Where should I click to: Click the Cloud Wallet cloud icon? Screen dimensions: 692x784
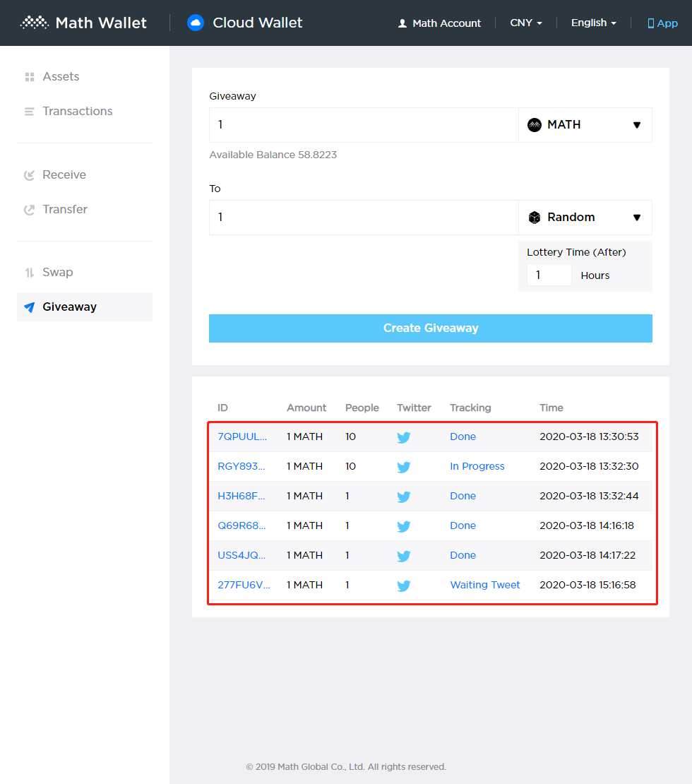(x=195, y=22)
